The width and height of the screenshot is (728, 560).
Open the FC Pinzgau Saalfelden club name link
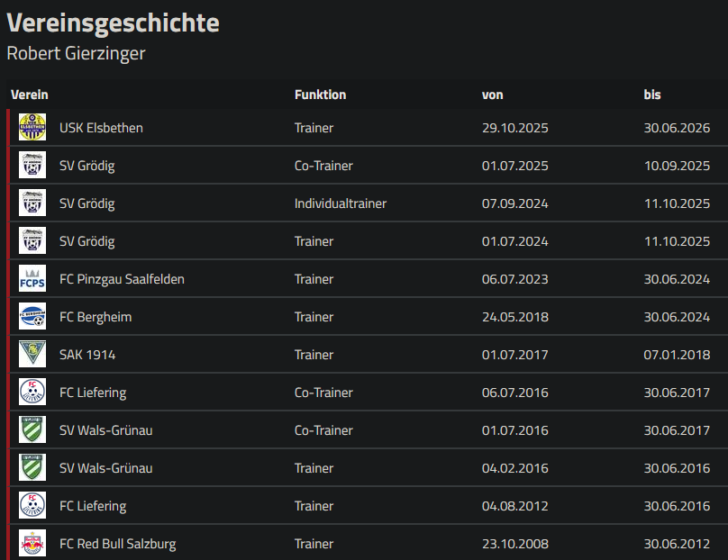(122, 279)
